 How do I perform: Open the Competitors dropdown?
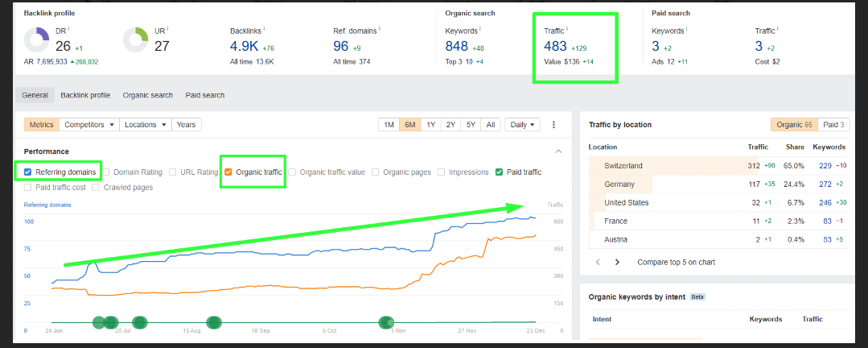point(90,125)
